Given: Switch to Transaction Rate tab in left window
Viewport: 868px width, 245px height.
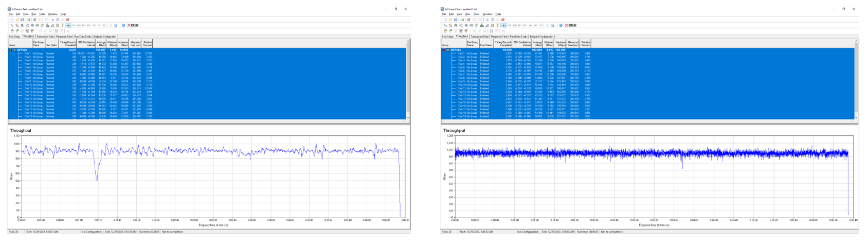Looking at the screenshot, I should (x=45, y=37).
